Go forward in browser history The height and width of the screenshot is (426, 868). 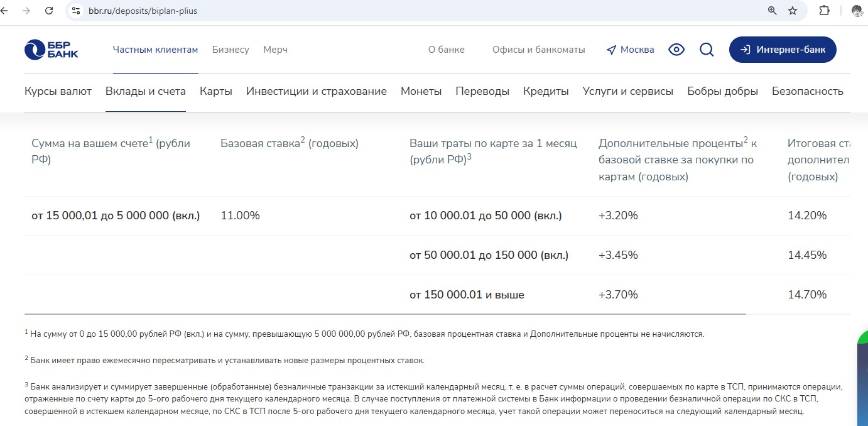point(26,11)
